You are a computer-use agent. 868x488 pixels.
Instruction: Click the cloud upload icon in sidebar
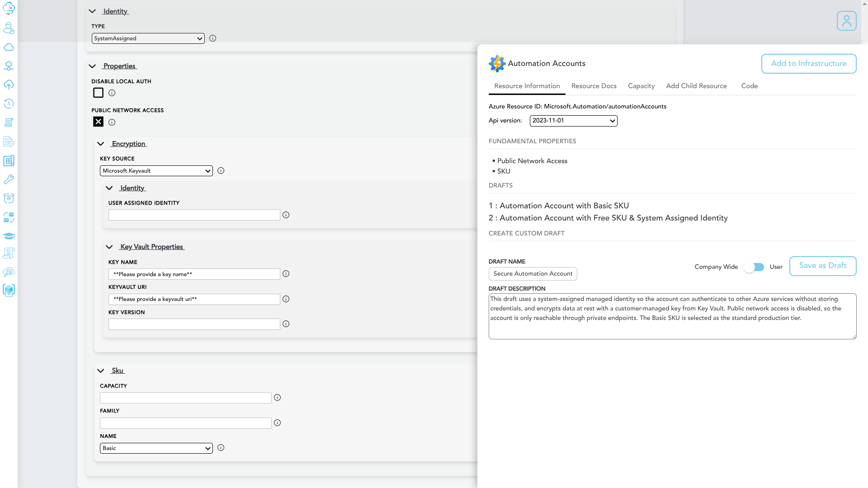tap(9, 85)
